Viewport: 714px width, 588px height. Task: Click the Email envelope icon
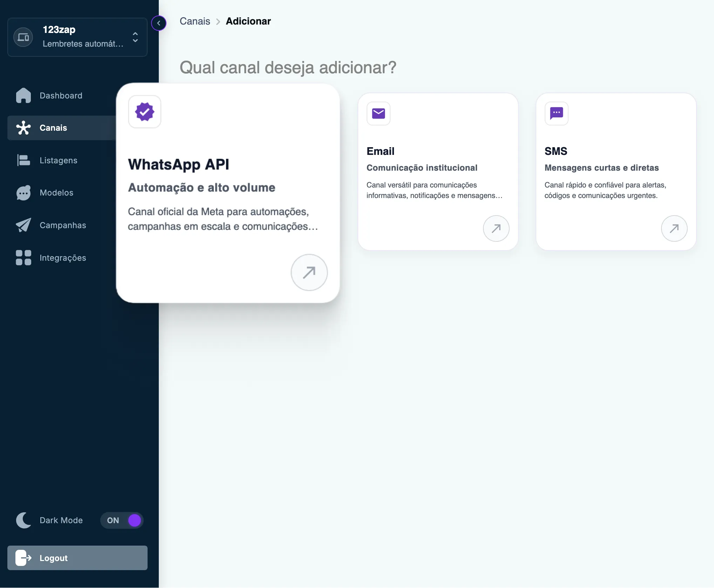379,114
